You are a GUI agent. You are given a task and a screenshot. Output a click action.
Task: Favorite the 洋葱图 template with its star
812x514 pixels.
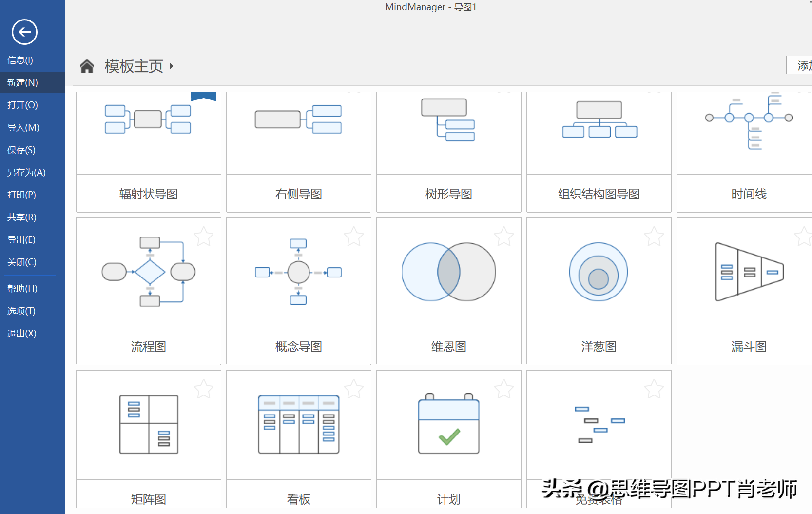pos(654,237)
